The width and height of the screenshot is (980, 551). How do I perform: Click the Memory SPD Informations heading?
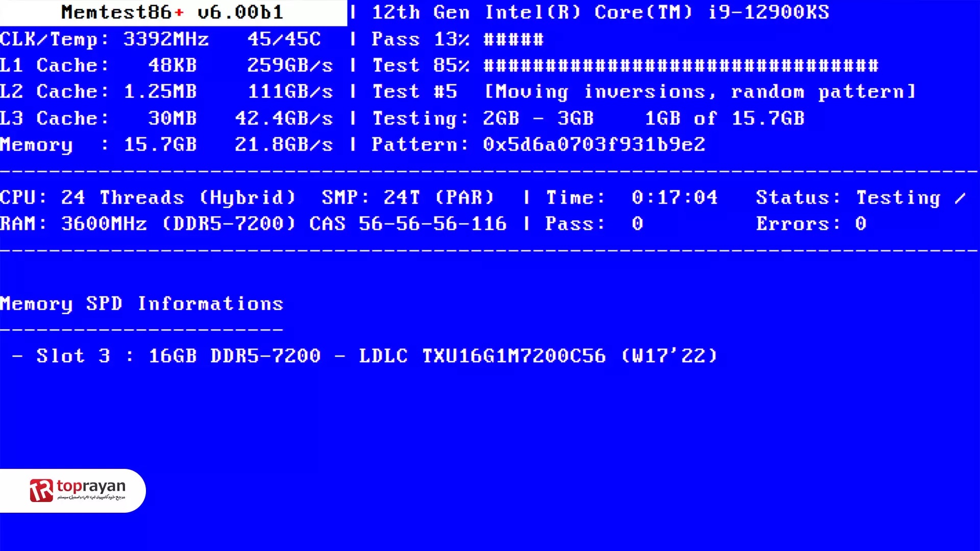pos(141,304)
